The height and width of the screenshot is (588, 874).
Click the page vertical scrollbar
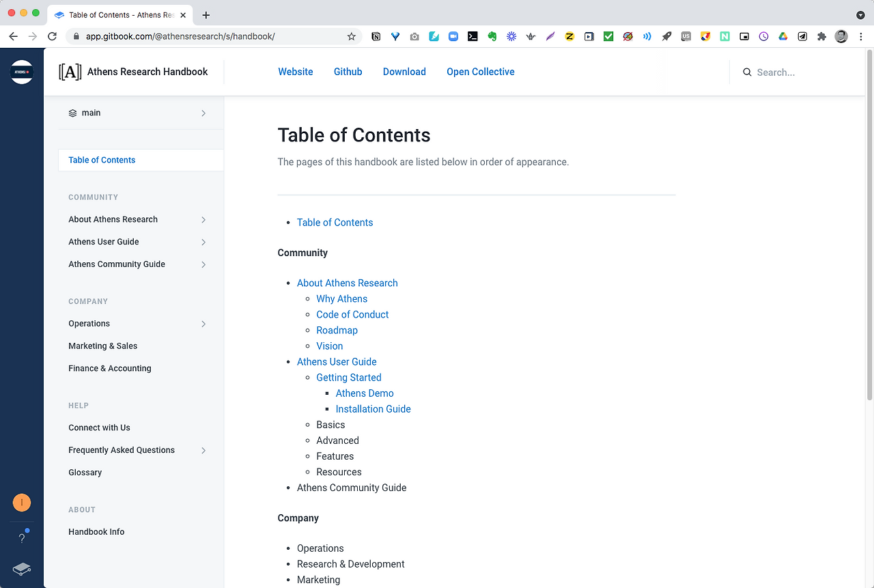(869, 225)
